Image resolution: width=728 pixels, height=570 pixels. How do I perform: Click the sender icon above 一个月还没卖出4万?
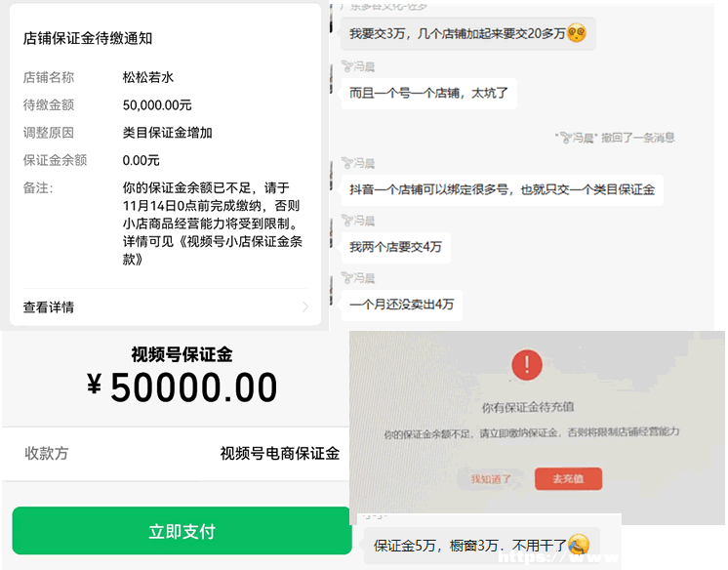347,278
